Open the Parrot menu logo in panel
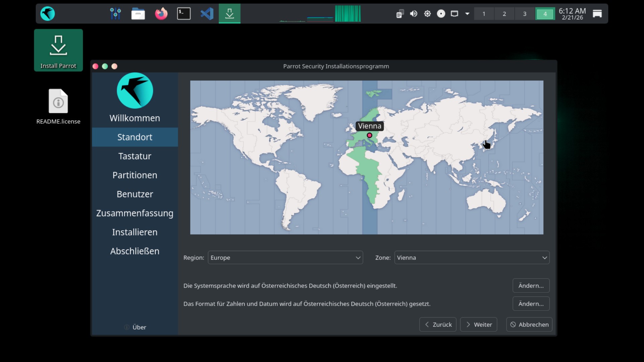Image resolution: width=644 pixels, height=362 pixels. click(x=48, y=14)
